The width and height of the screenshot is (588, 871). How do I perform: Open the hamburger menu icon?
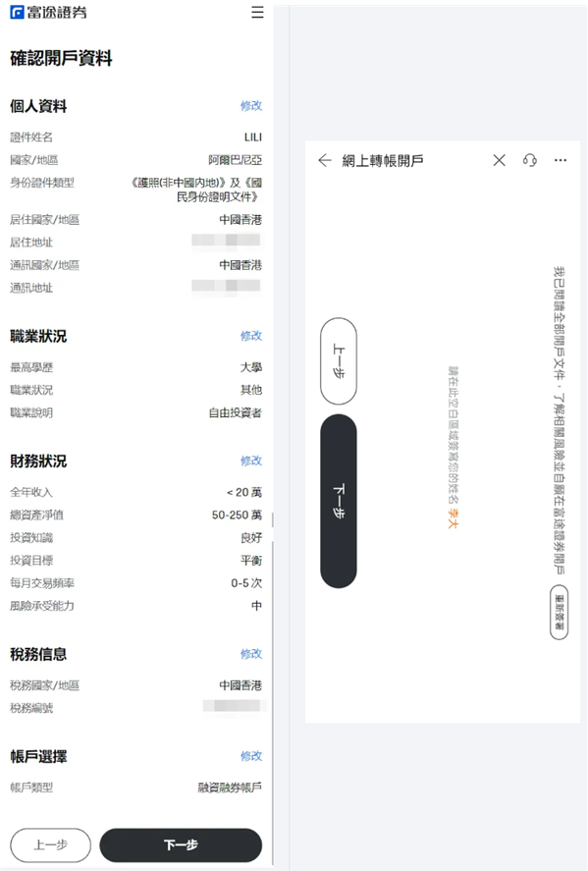pyautogui.click(x=257, y=12)
